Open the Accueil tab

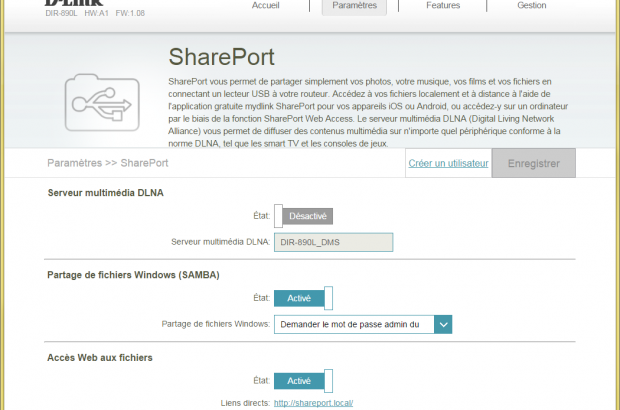point(265,5)
